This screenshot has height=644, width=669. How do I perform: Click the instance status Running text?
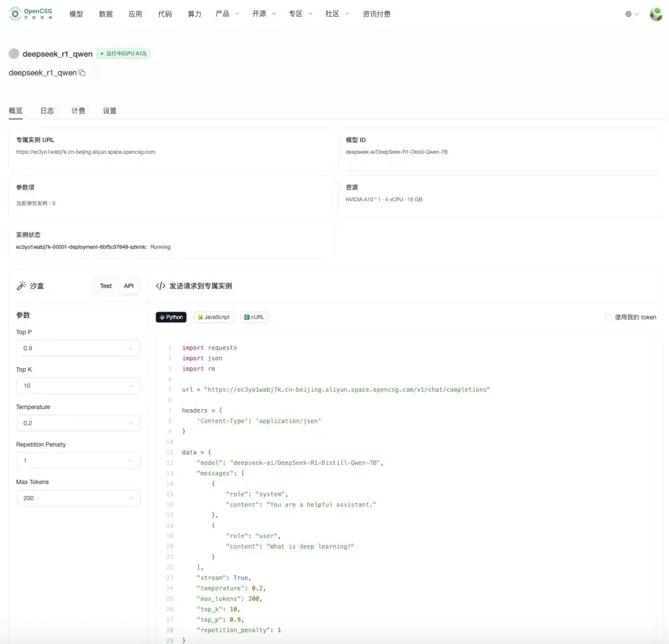(x=160, y=247)
